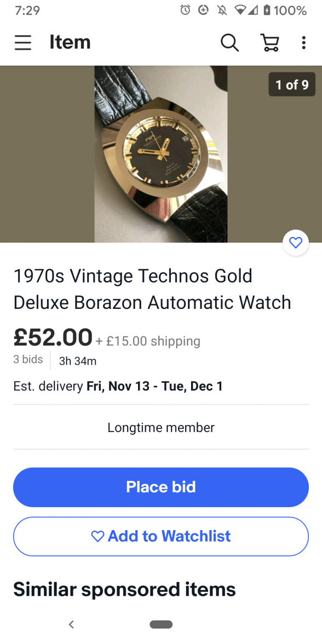
Task: Tap the Similar sponsored items heading
Action: 124,589
